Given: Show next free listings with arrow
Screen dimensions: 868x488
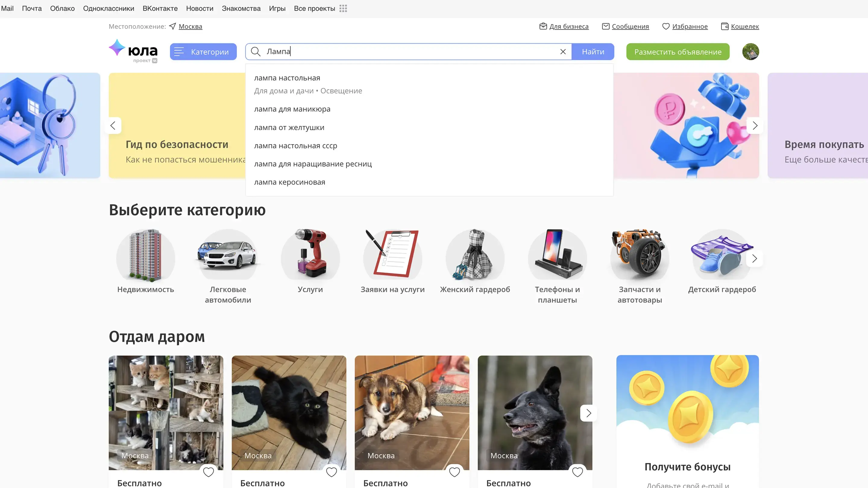Looking at the screenshot, I should [588, 413].
